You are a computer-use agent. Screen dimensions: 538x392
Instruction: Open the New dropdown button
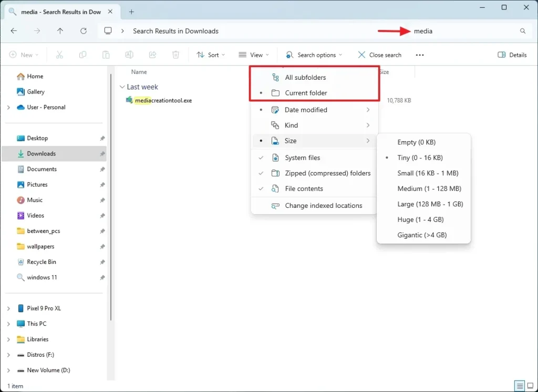pyautogui.click(x=24, y=55)
